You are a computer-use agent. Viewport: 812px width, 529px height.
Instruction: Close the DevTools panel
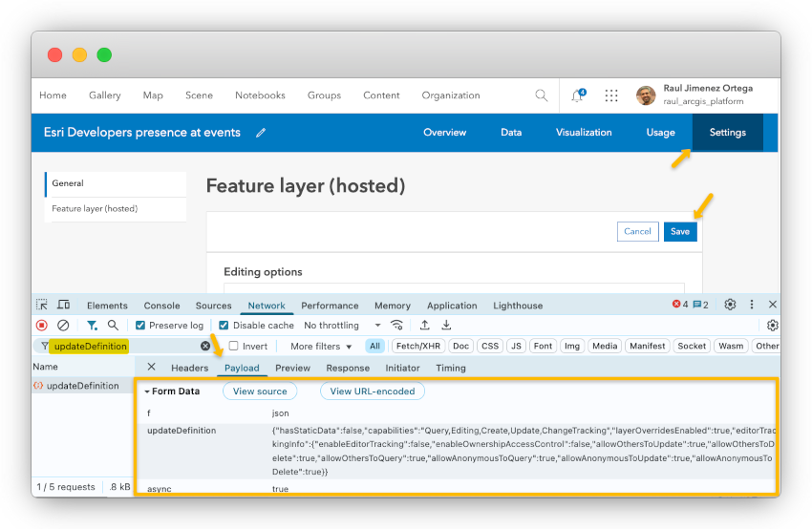pyautogui.click(x=773, y=305)
